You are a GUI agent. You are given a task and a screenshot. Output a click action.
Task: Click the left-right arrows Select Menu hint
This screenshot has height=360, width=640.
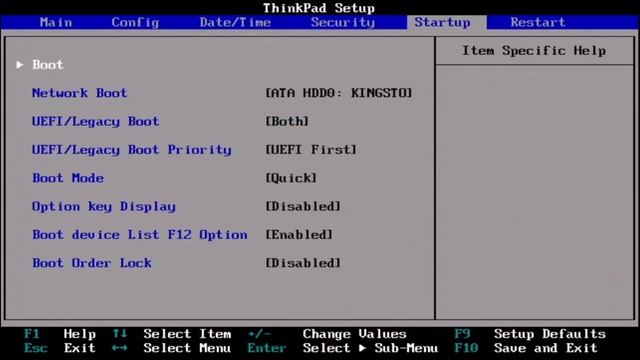click(x=172, y=348)
